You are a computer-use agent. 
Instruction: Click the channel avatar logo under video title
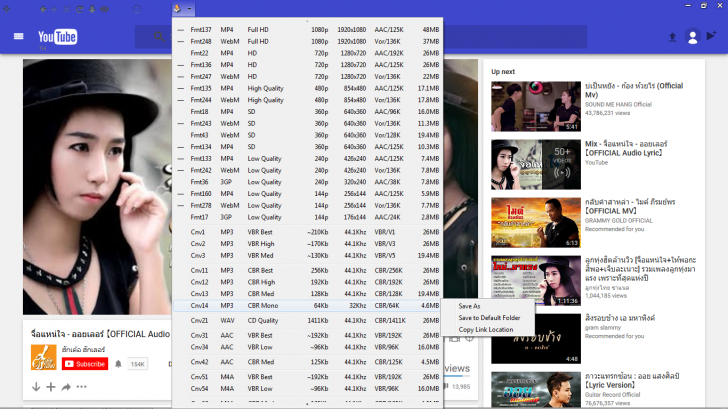44,357
